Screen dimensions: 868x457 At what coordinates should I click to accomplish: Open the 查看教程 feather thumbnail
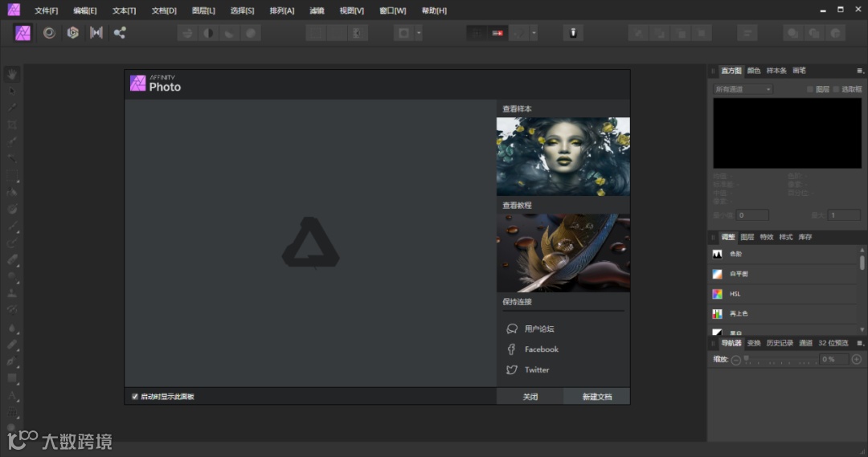(563, 253)
